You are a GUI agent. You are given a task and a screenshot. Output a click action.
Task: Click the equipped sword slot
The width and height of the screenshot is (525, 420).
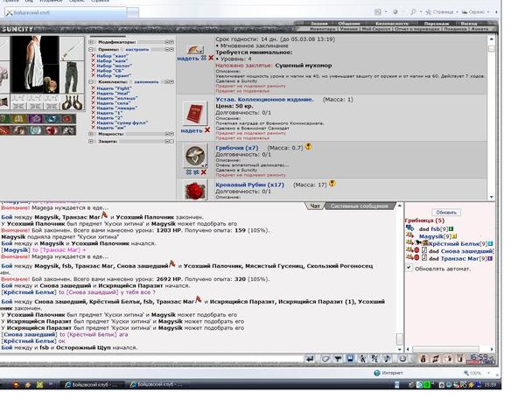pyautogui.click(x=72, y=49)
